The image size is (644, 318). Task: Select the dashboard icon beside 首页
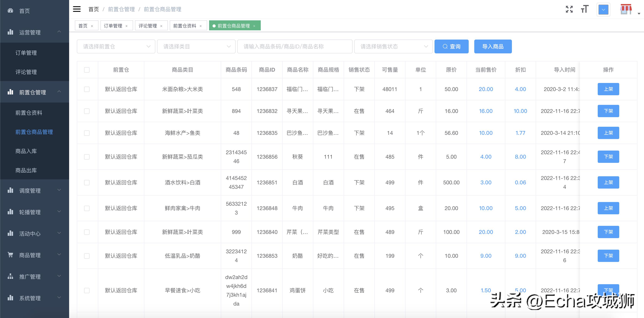[x=10, y=11]
